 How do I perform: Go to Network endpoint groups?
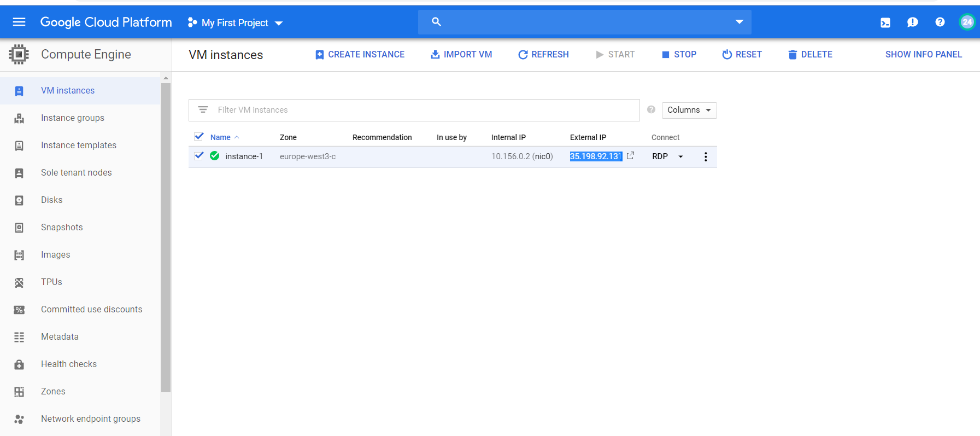point(91,419)
